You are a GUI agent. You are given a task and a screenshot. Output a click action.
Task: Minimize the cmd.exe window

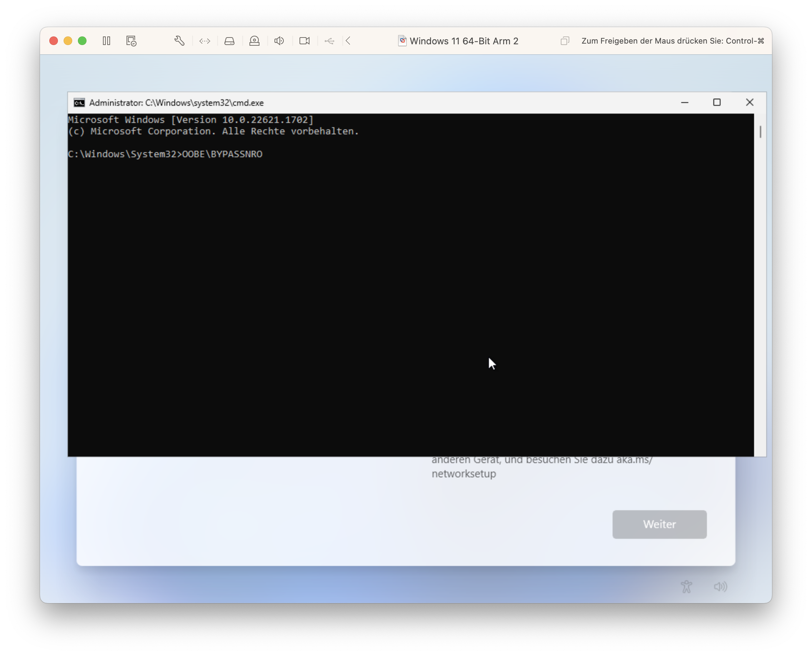pos(685,103)
